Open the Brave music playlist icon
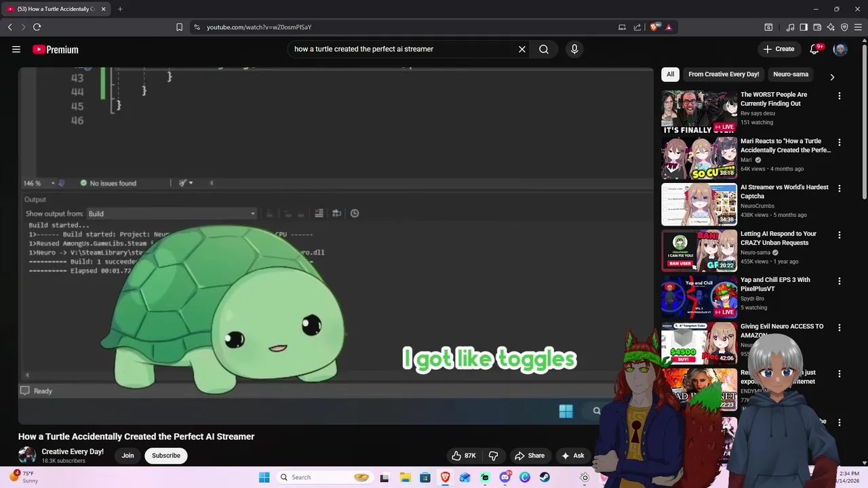 pos(791,27)
